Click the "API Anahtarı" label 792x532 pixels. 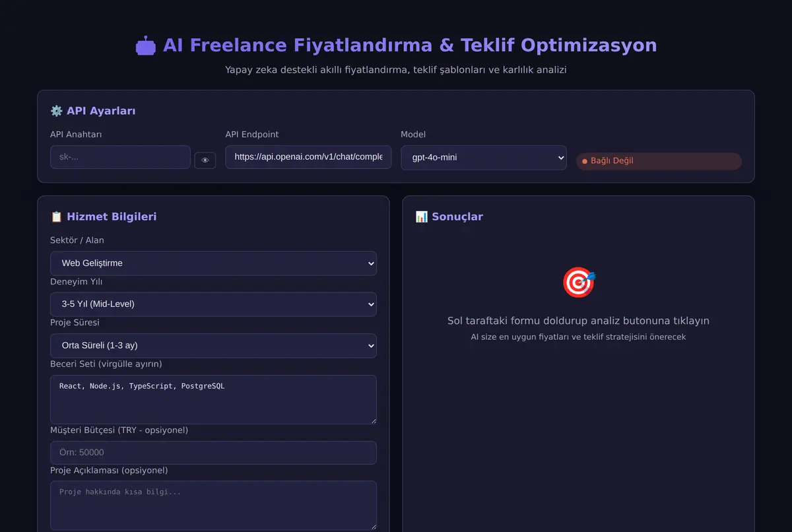76,134
